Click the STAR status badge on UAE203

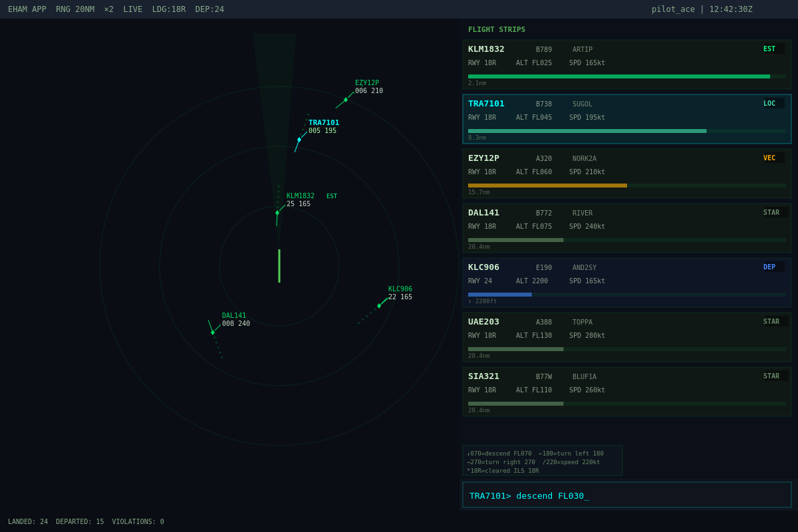(775, 321)
